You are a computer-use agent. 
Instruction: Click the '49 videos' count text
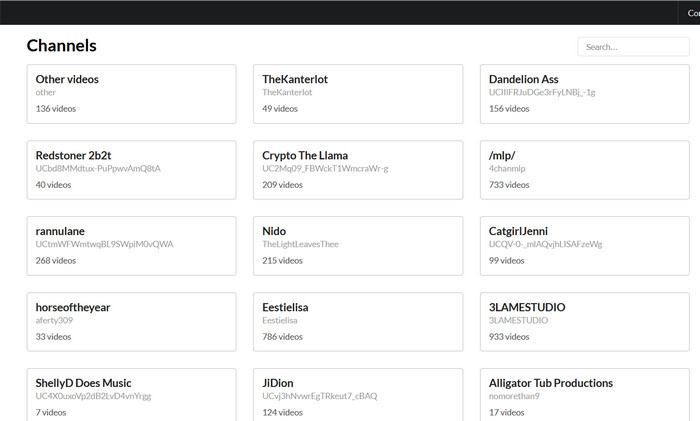tap(280, 108)
